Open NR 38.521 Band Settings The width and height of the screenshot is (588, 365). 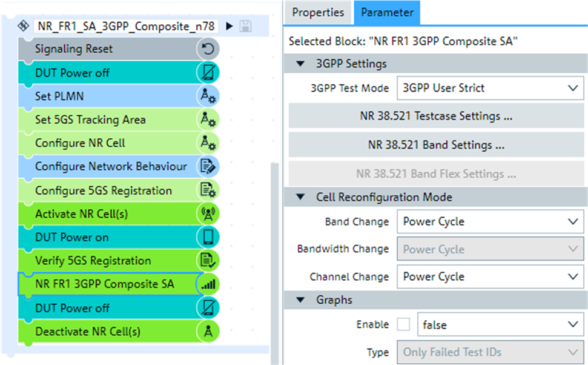pyautogui.click(x=436, y=146)
